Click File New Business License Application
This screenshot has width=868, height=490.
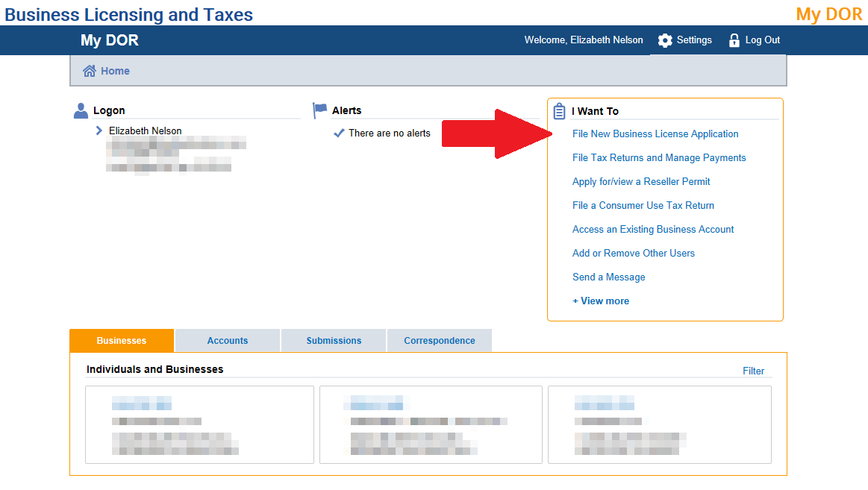pos(655,134)
